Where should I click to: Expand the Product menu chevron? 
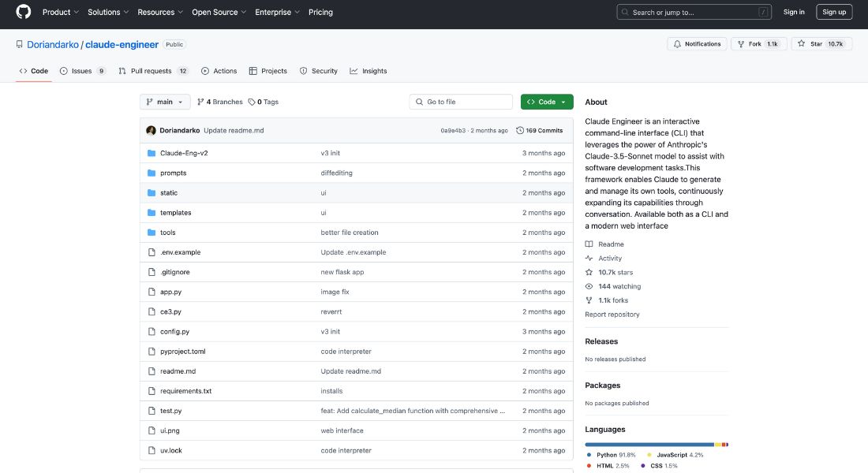[x=75, y=12]
